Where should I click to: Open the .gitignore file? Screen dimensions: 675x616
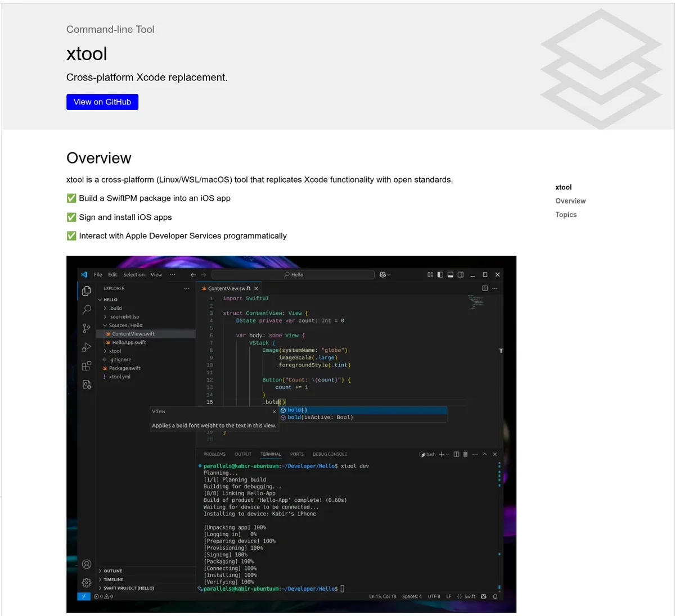coord(146,360)
